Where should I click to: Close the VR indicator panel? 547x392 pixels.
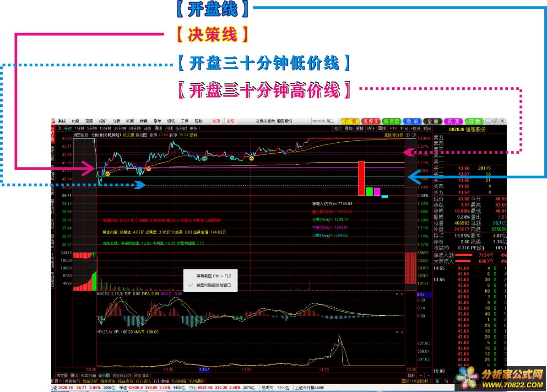click(402, 332)
